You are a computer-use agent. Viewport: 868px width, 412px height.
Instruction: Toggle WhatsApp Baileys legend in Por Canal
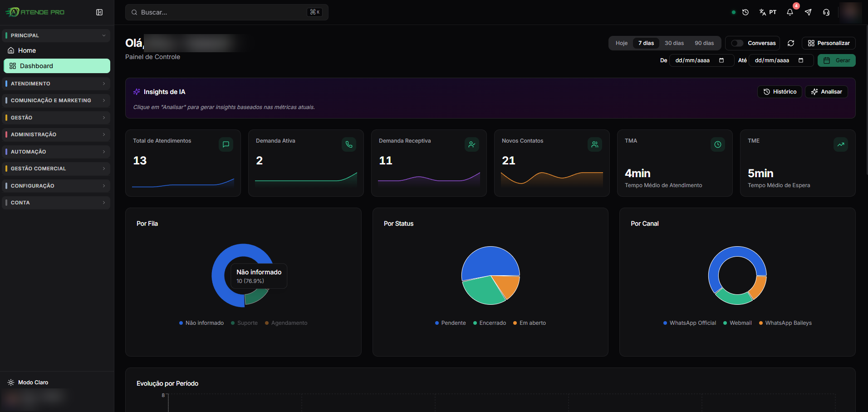[x=785, y=323]
